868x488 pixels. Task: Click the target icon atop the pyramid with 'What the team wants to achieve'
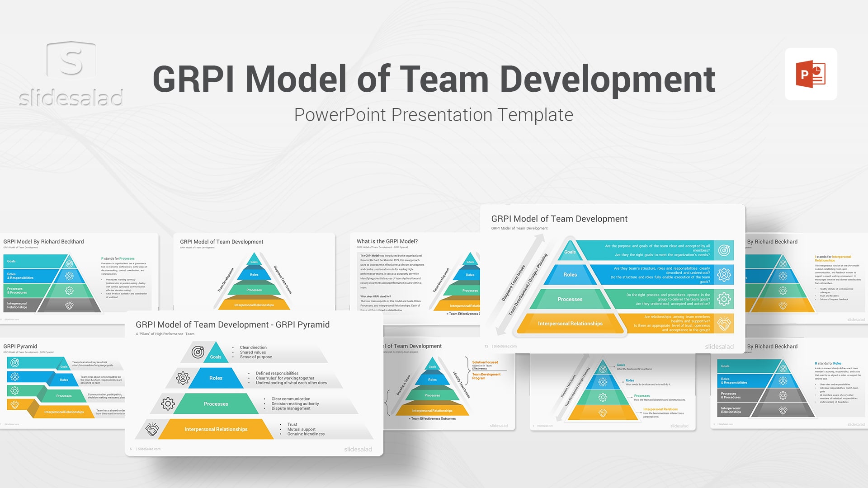click(603, 369)
